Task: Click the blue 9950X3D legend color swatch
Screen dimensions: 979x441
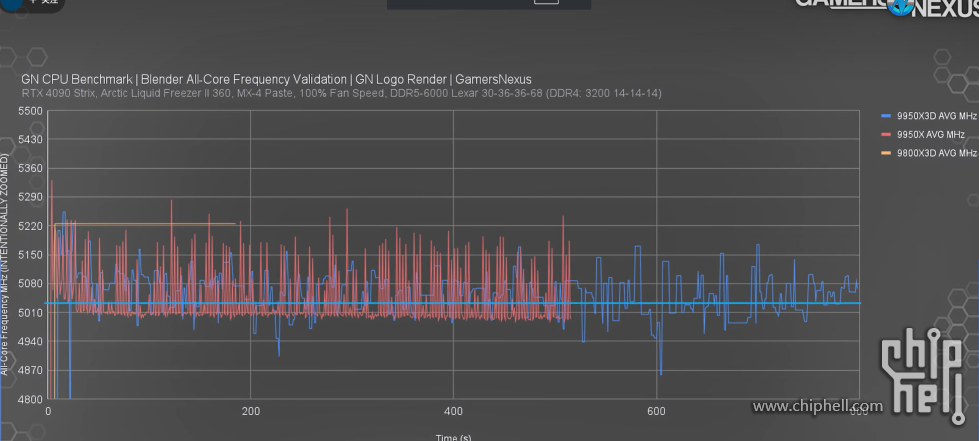Action: pyautogui.click(x=885, y=116)
